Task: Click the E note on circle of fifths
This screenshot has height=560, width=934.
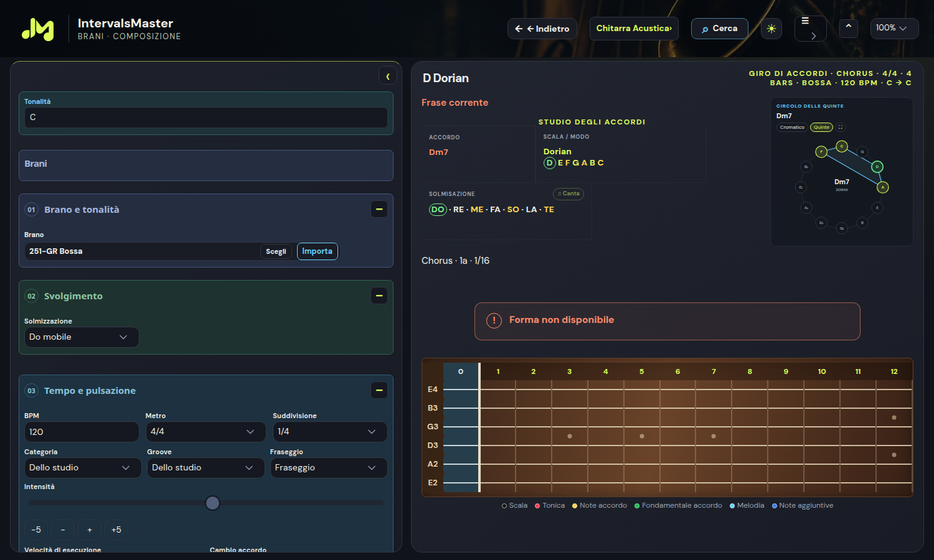Action: (x=877, y=208)
